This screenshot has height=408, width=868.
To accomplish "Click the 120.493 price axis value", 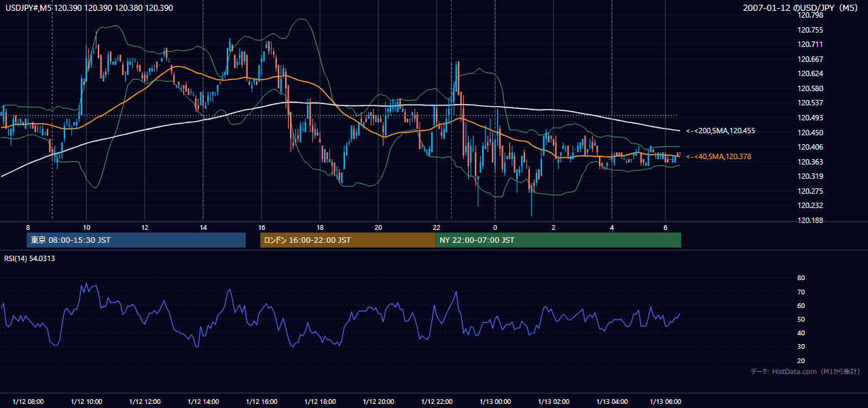I will (811, 118).
